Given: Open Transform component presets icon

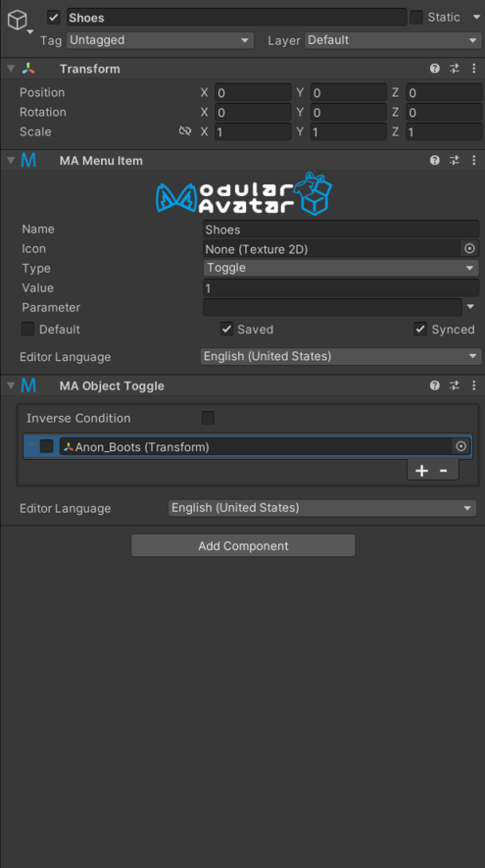Looking at the screenshot, I should point(454,69).
